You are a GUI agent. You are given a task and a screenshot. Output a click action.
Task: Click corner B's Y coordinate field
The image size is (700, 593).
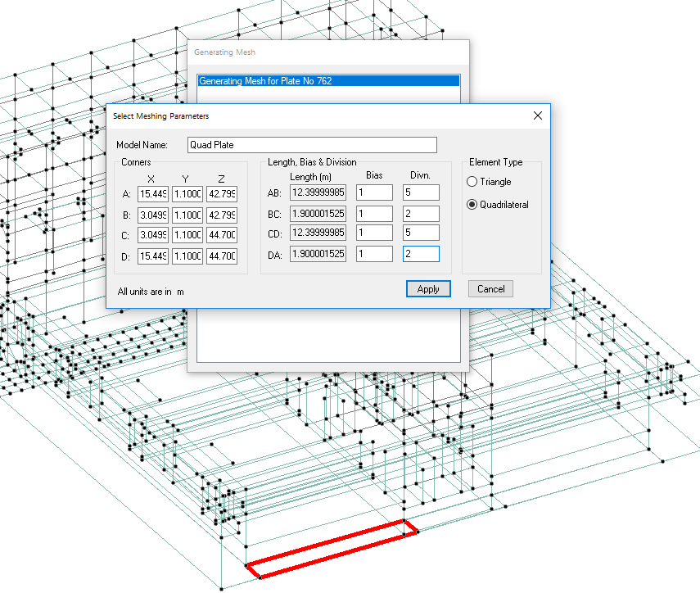click(187, 215)
